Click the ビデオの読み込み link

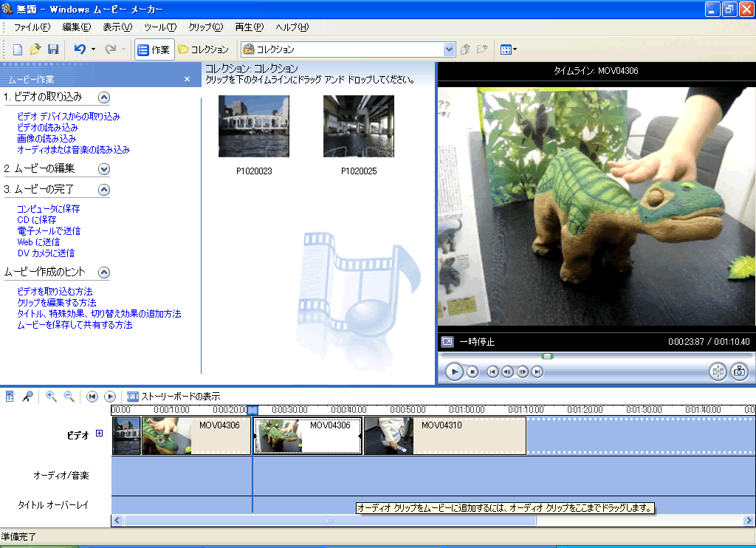pyautogui.click(x=47, y=127)
